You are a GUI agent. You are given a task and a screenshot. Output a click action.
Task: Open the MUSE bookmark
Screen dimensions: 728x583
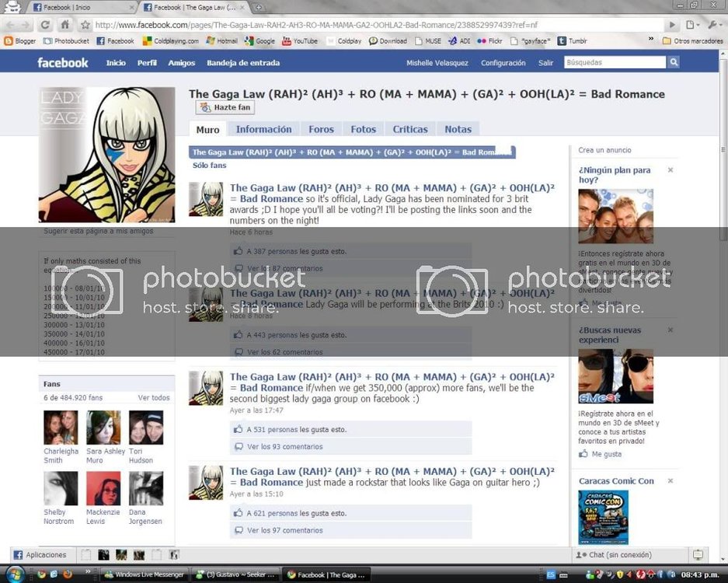pyautogui.click(x=427, y=41)
